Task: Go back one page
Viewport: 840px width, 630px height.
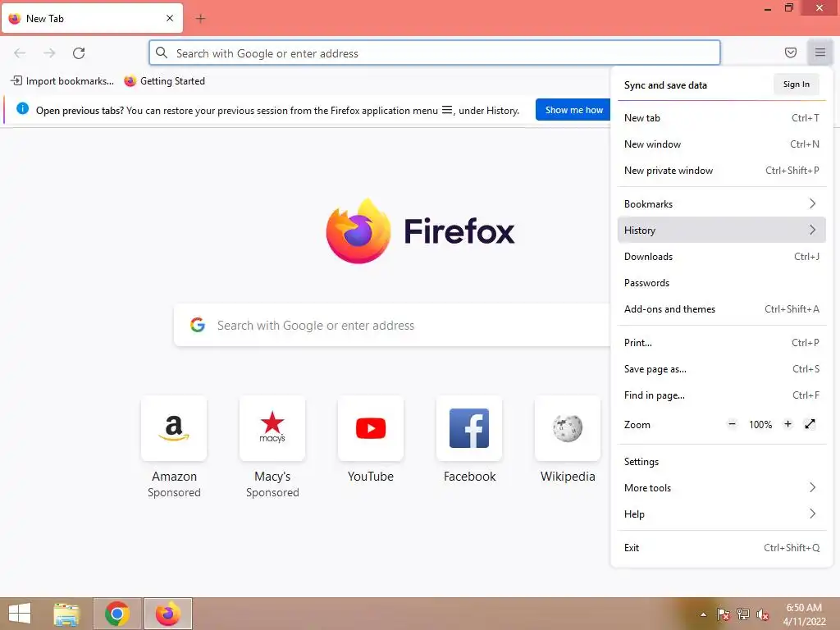Action: pos(20,53)
